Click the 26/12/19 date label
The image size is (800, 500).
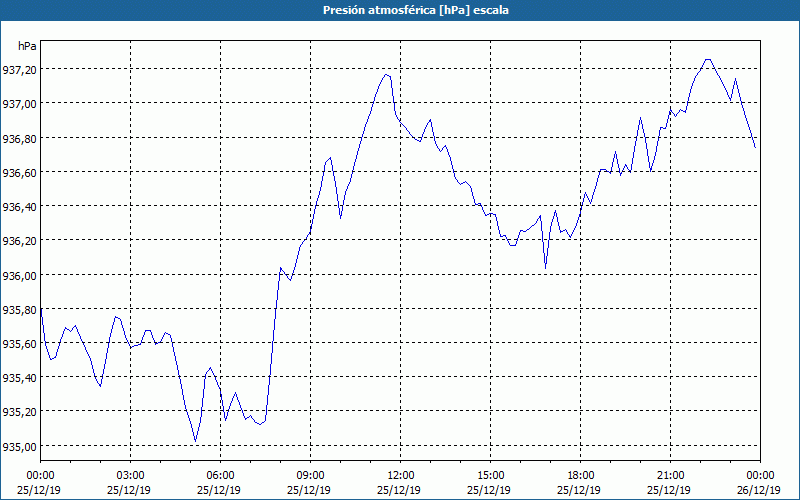(x=759, y=490)
